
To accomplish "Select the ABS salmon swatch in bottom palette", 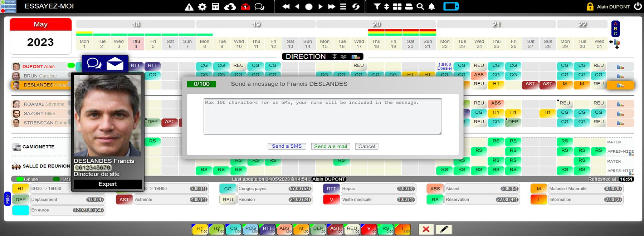I will pyautogui.click(x=284, y=229).
